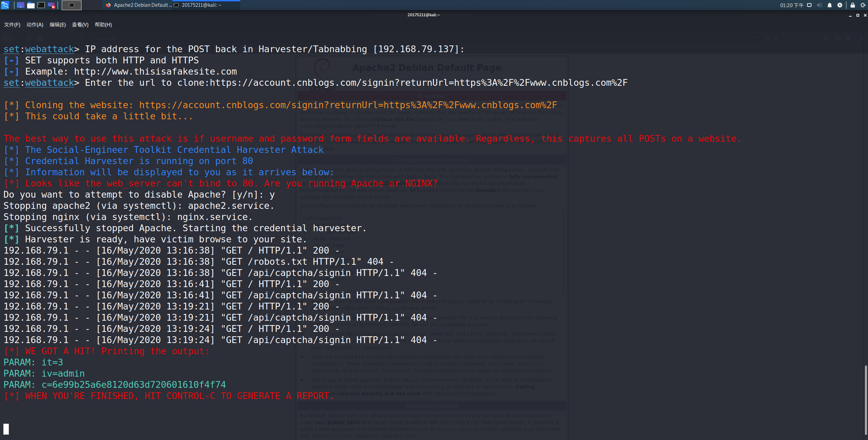Click the power manager lightning icon
The image size is (868, 440).
tap(840, 5)
